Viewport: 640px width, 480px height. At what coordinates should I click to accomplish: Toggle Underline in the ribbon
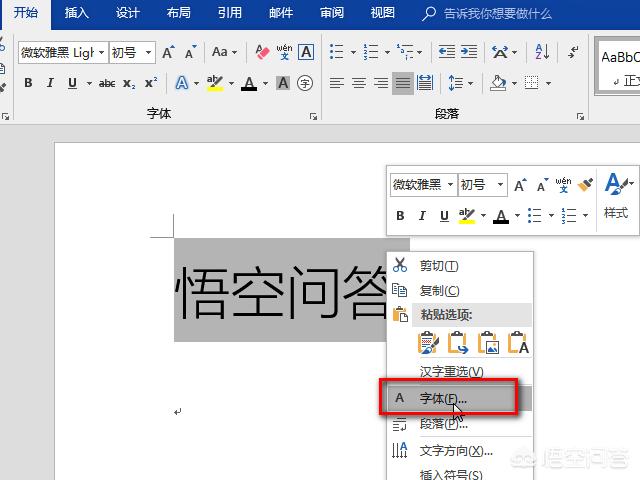coord(72,83)
